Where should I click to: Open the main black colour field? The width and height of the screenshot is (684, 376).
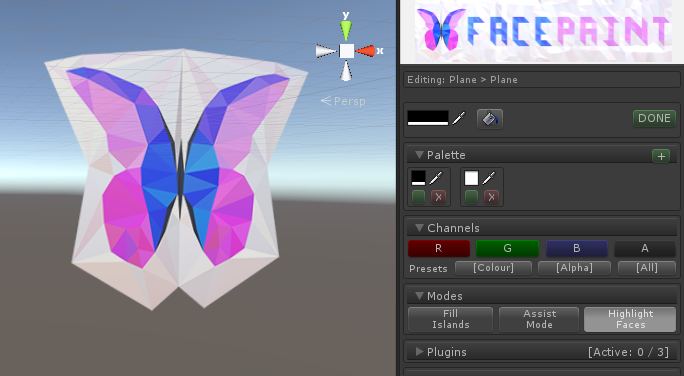click(x=428, y=118)
